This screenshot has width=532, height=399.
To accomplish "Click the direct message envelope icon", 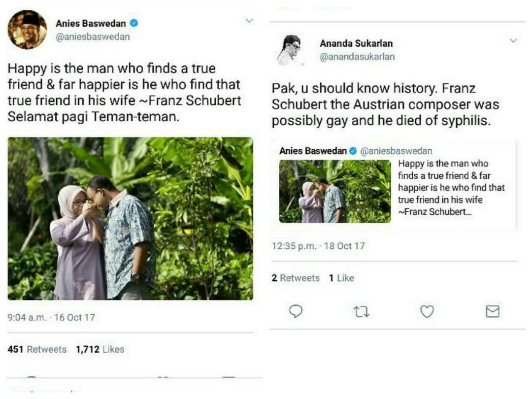I will 494,311.
